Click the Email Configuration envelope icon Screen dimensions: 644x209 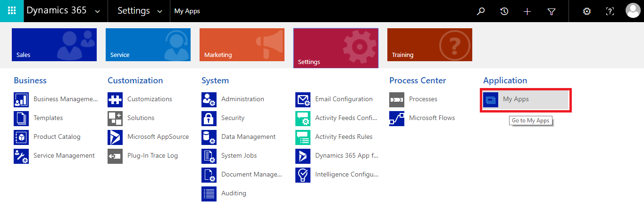tap(303, 99)
